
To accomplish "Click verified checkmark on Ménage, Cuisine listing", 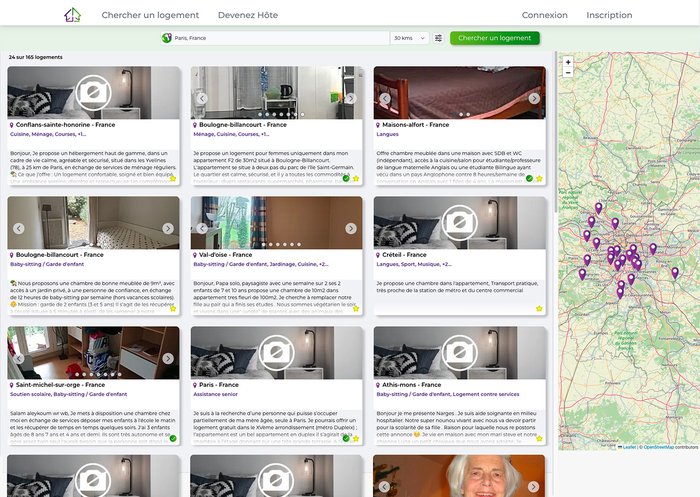I will click(346, 179).
